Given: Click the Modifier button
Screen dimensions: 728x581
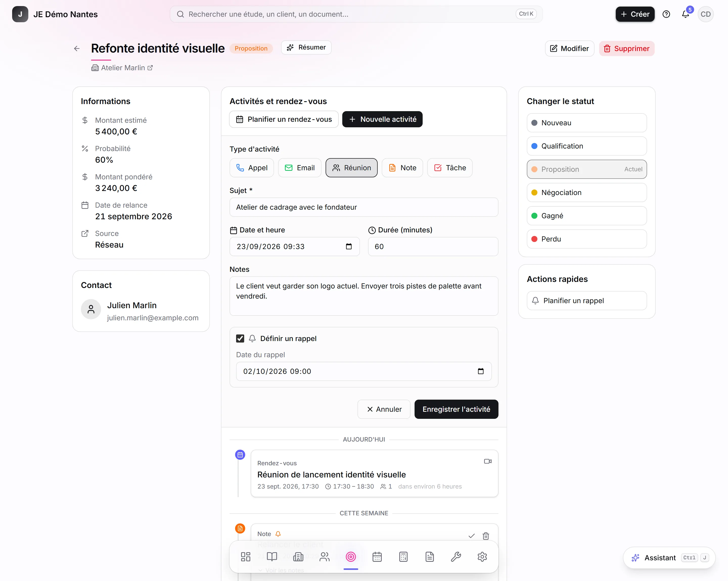Looking at the screenshot, I should pyautogui.click(x=570, y=49).
